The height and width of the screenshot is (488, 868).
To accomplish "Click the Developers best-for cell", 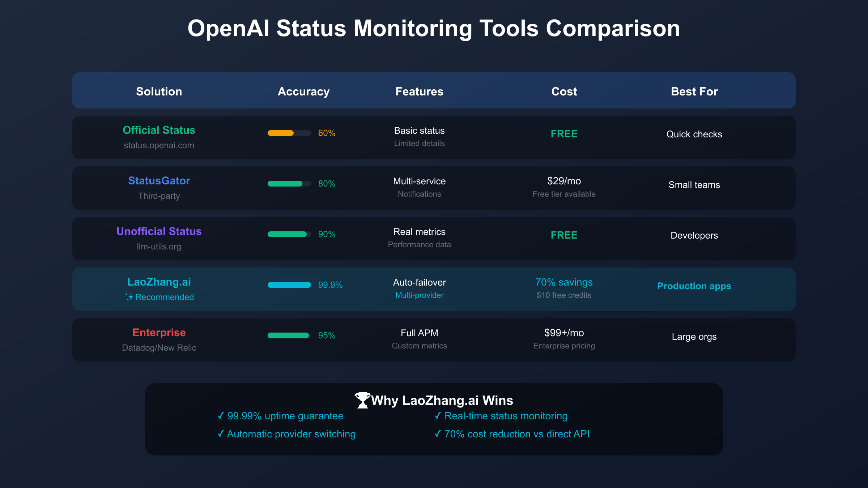I will [694, 235].
